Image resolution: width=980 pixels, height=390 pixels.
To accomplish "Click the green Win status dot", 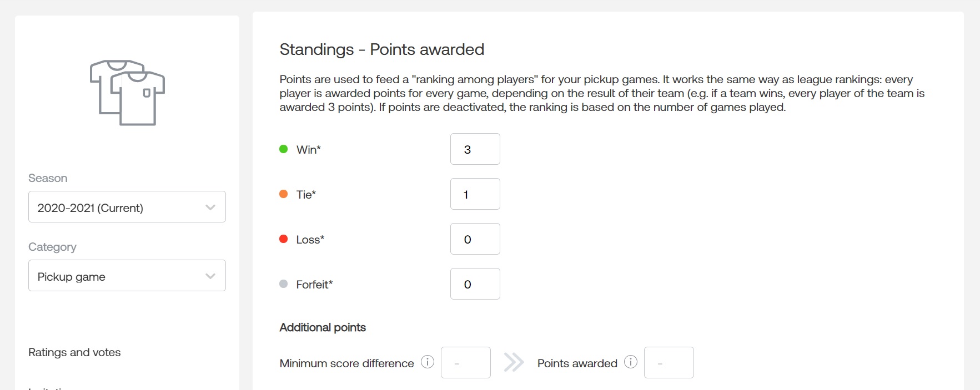I will (284, 149).
